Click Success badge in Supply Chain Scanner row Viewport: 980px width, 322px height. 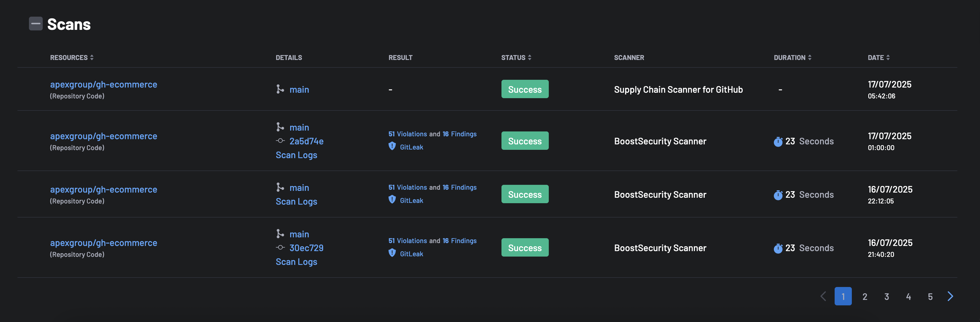click(525, 89)
